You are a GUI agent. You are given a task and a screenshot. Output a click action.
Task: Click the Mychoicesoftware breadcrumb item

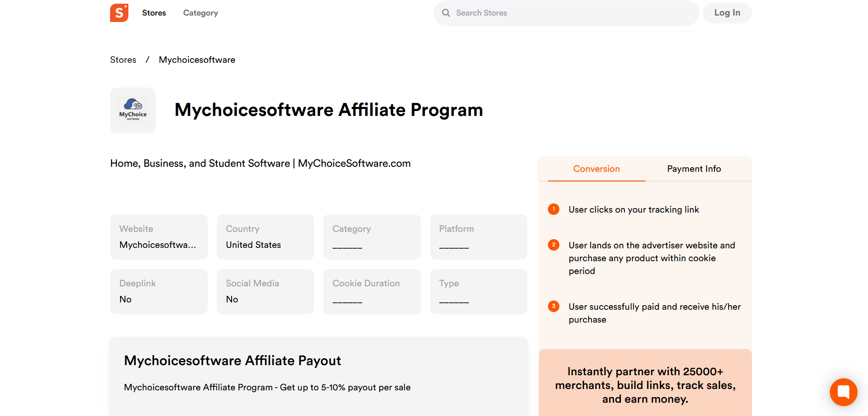(197, 60)
